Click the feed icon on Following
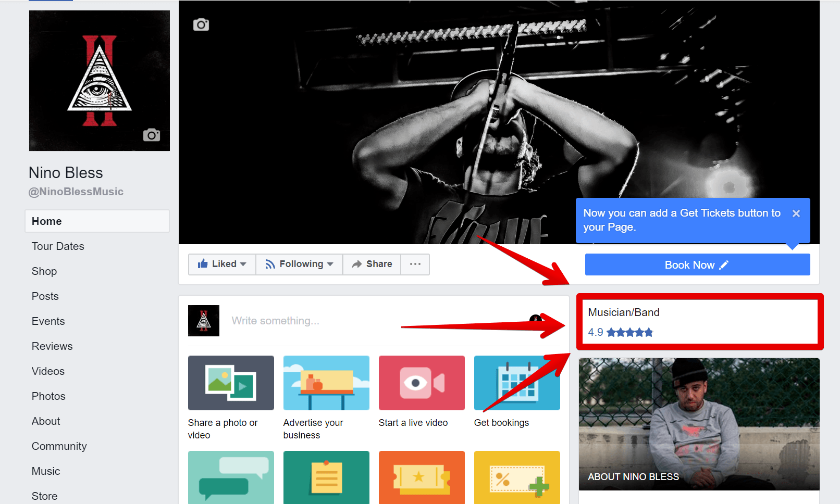 tap(270, 264)
